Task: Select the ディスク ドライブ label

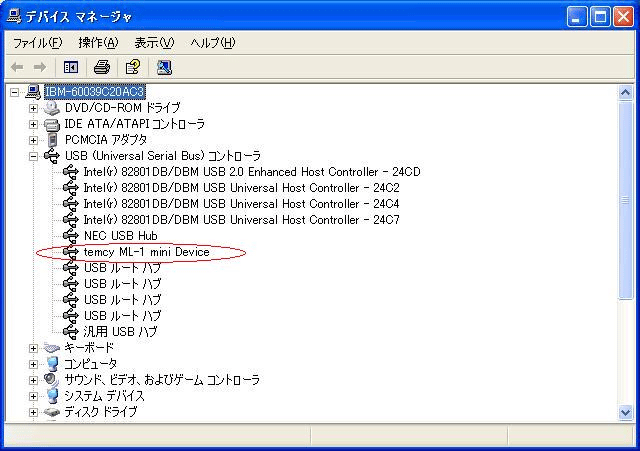Action: [x=100, y=412]
